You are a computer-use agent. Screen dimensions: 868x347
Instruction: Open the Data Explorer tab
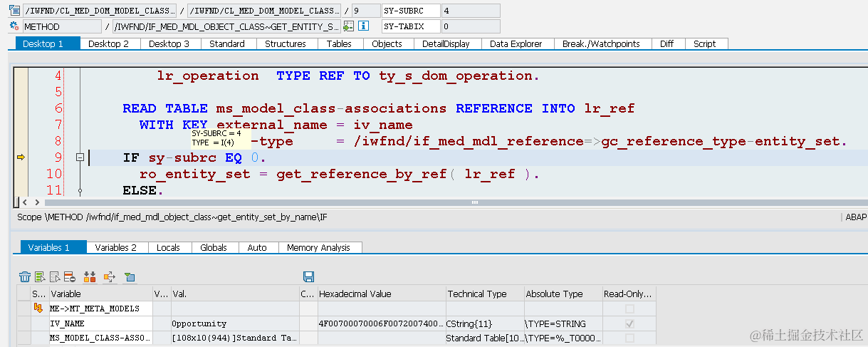516,43
